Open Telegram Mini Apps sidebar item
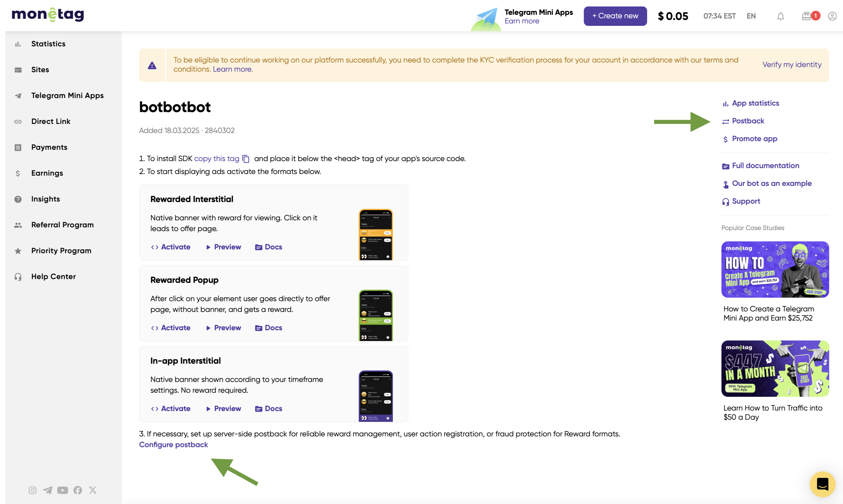This screenshot has height=504, width=843. (68, 95)
